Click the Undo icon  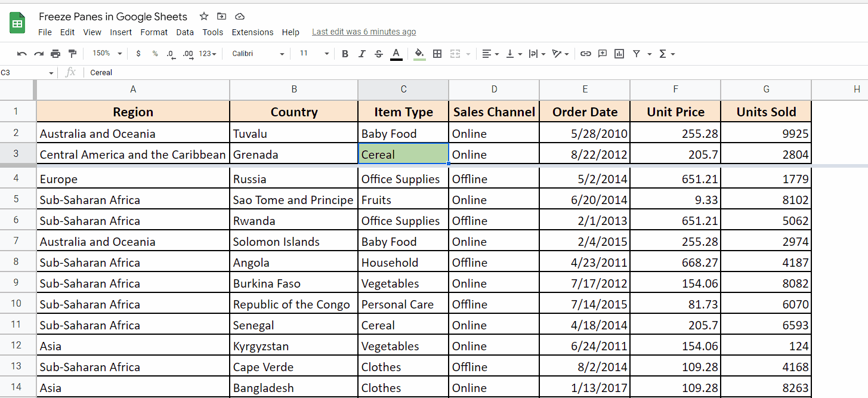click(22, 53)
